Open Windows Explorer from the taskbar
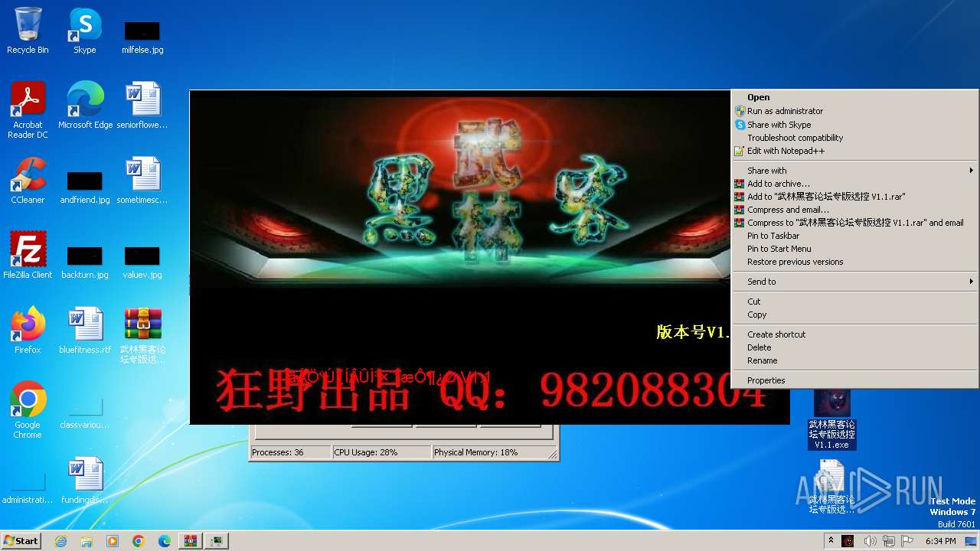980x551 pixels. coord(87,541)
